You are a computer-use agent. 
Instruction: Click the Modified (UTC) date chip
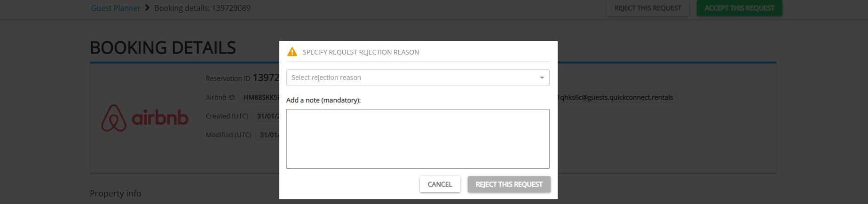click(x=268, y=135)
